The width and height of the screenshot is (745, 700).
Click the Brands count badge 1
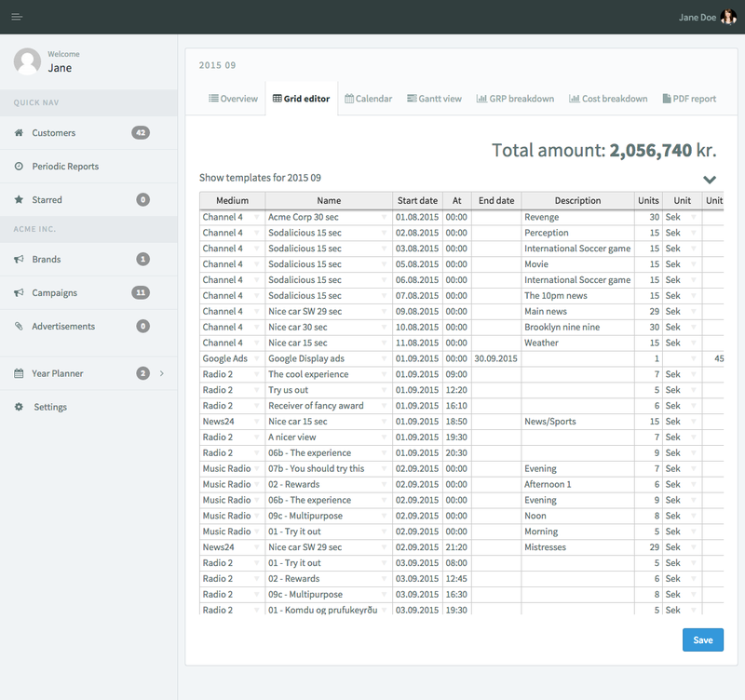click(143, 260)
